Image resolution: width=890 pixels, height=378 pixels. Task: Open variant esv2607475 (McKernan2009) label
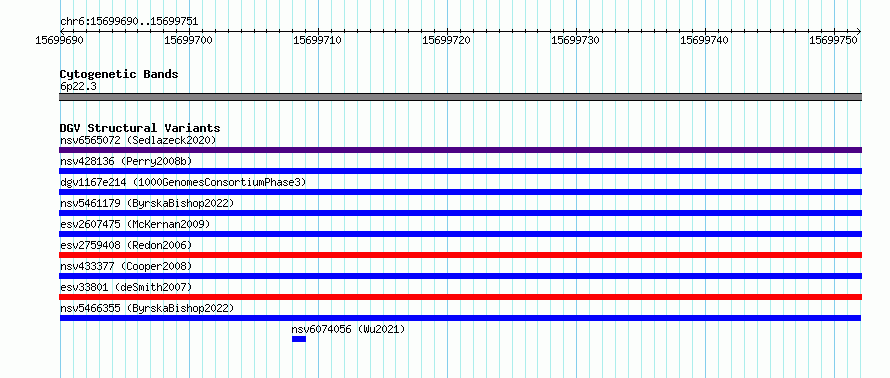click(135, 224)
